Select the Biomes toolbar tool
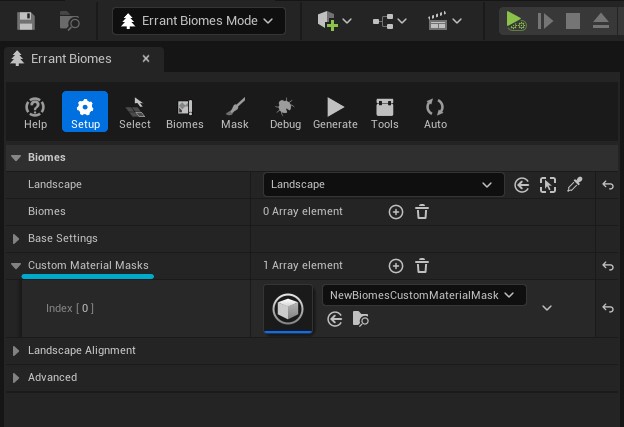The width and height of the screenshot is (624, 427). (184, 113)
